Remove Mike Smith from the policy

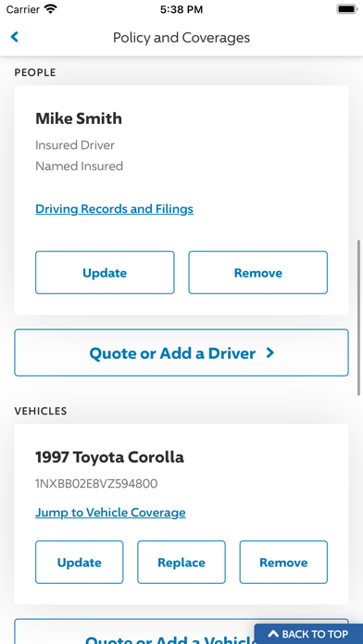258,273
